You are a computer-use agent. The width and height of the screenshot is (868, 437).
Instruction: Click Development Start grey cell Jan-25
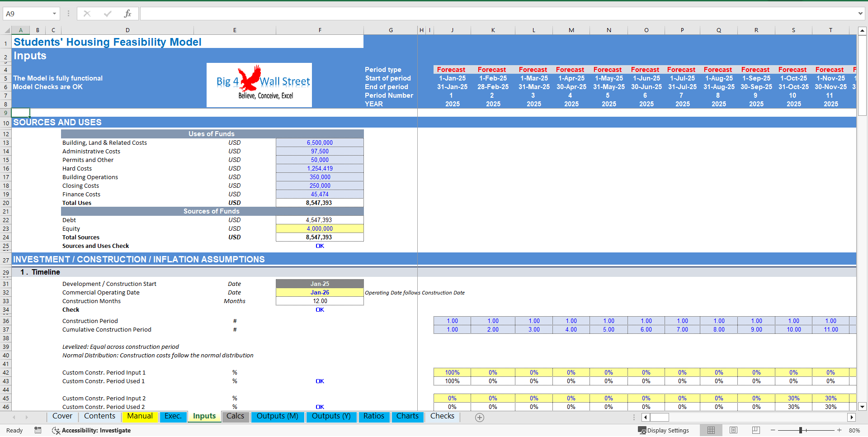click(320, 284)
